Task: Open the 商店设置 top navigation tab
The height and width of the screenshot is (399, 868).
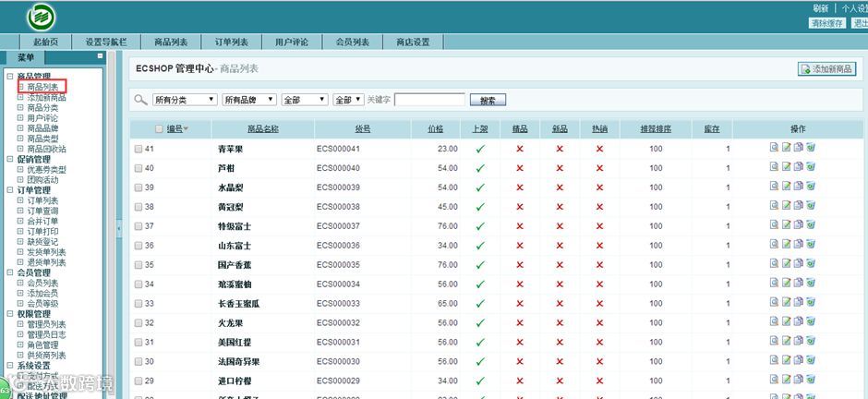Action: click(x=413, y=42)
